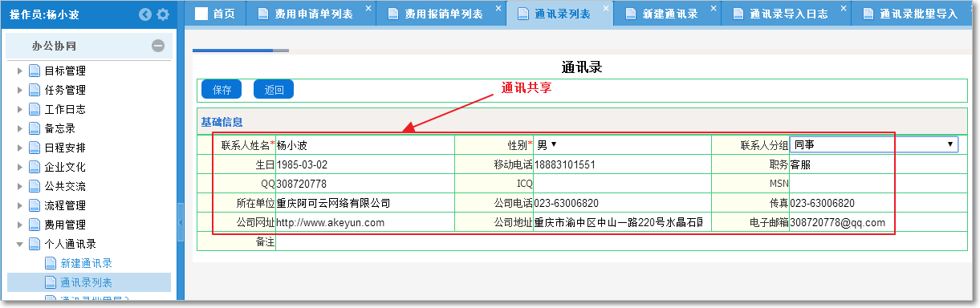
Task: Click the empty MSN field
Action: coord(878,184)
